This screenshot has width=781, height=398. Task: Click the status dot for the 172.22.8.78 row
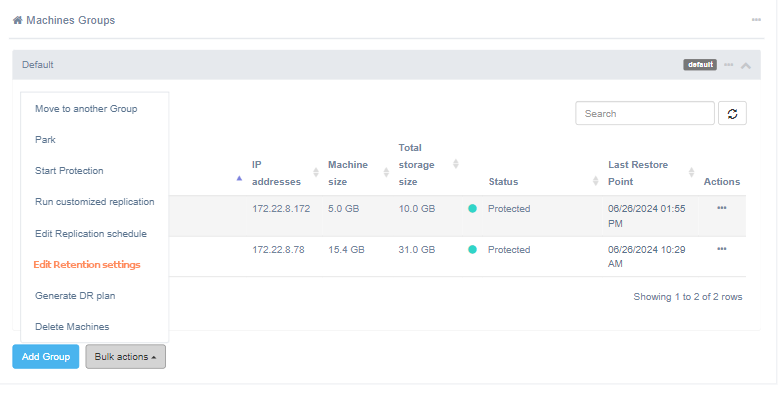click(x=473, y=250)
